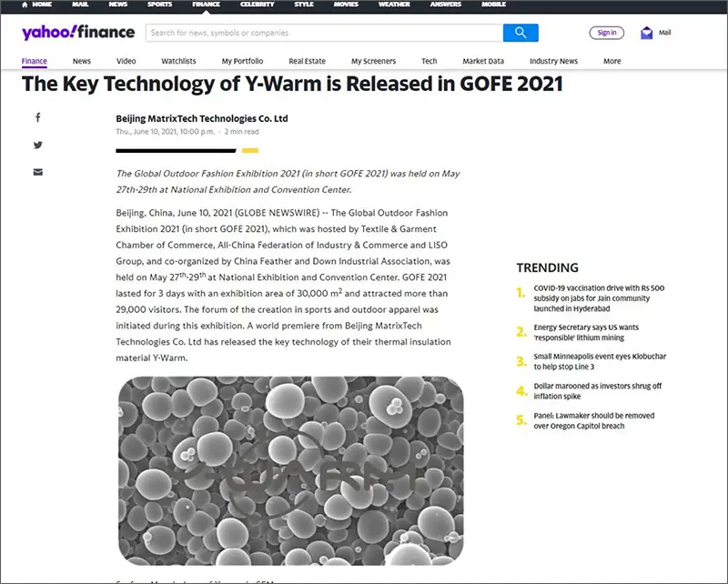Image resolution: width=728 pixels, height=584 pixels.
Task: Click the Yahoo Finance logo
Action: pyautogui.click(x=78, y=33)
